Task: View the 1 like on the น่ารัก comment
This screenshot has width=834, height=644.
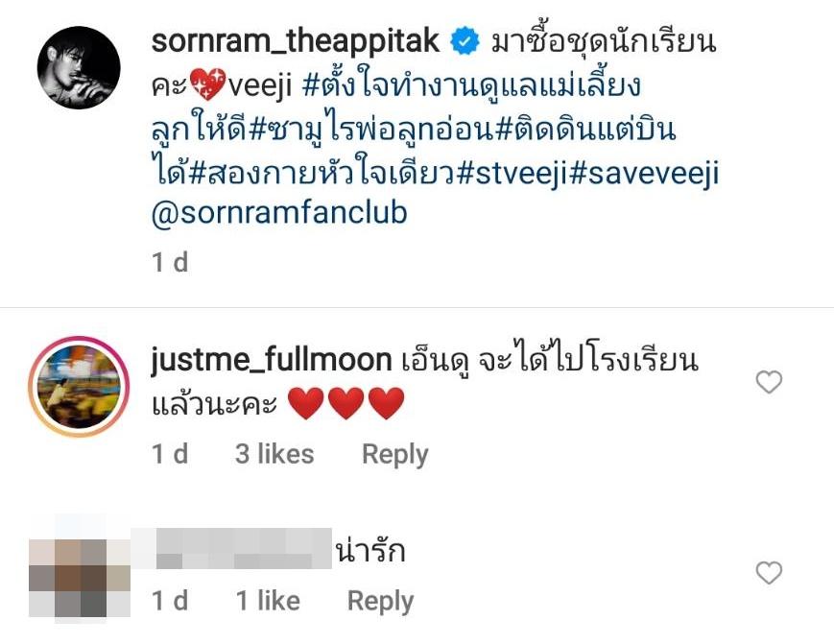Action: [268, 601]
